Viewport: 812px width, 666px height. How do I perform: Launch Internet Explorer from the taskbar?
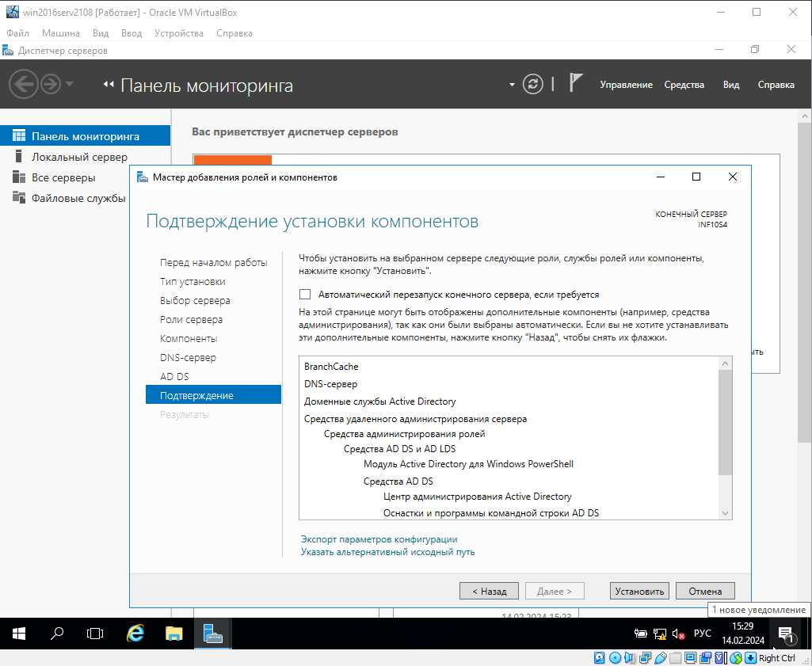[135, 634]
